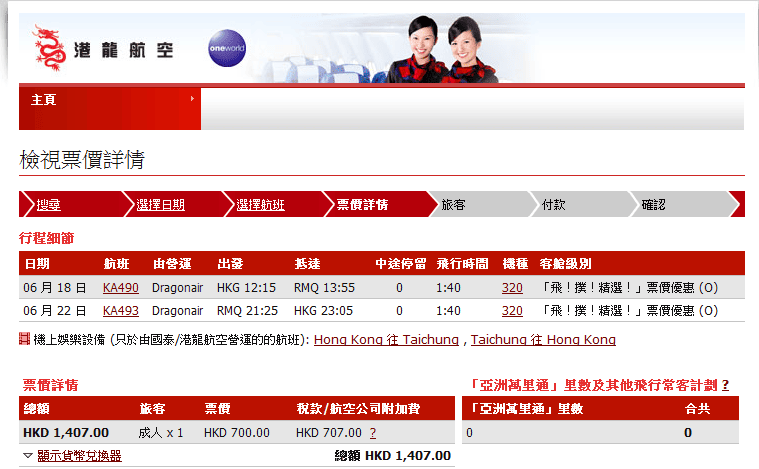Open Taichung 往 Hong Kong entertainment link
Image resolution: width=759 pixels, height=469 pixels.
coord(543,340)
